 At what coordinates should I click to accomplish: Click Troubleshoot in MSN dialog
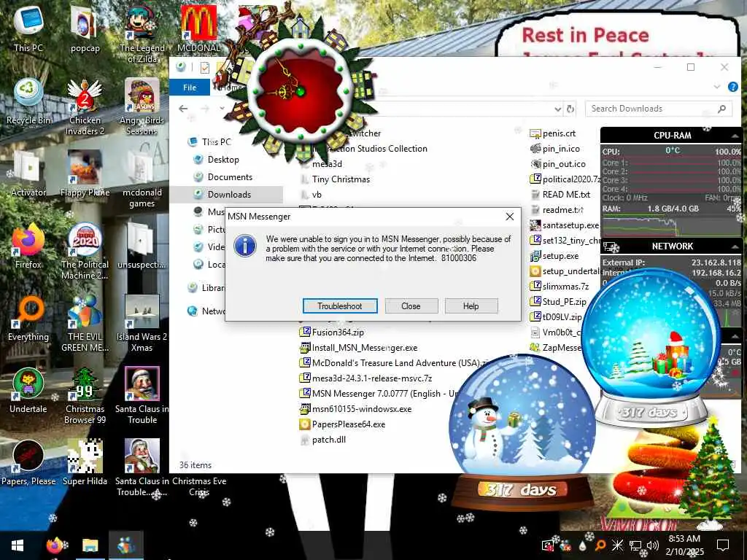(x=340, y=306)
